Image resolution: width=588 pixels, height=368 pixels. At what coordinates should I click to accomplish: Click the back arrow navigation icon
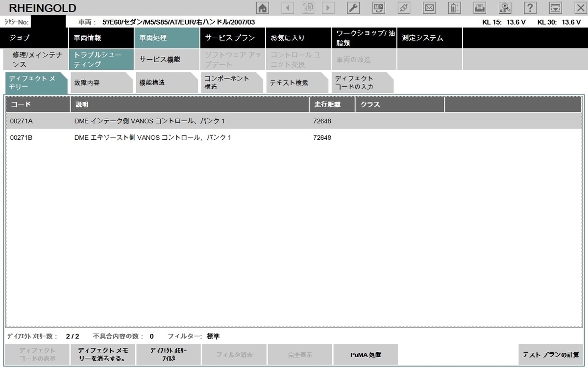pos(287,7)
